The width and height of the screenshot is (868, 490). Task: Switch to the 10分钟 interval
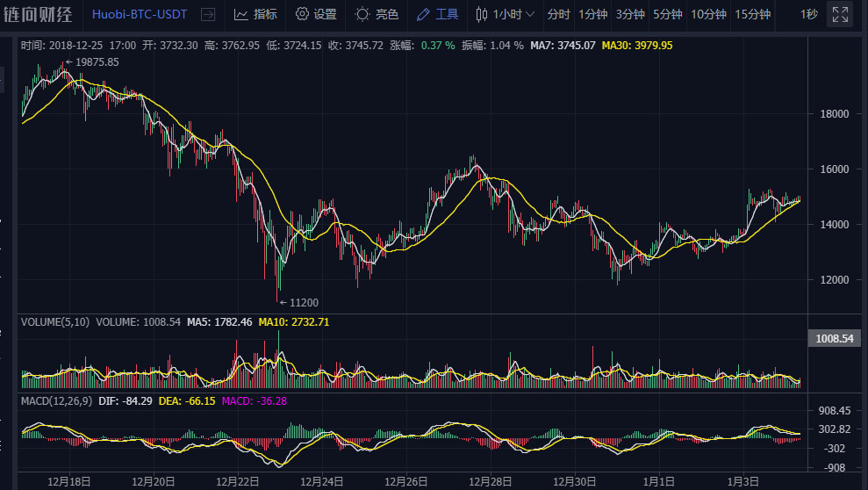pos(708,14)
